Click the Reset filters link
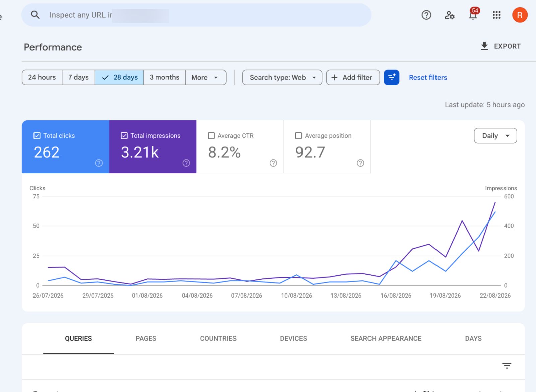Image resolution: width=536 pixels, height=392 pixels. coord(428,77)
